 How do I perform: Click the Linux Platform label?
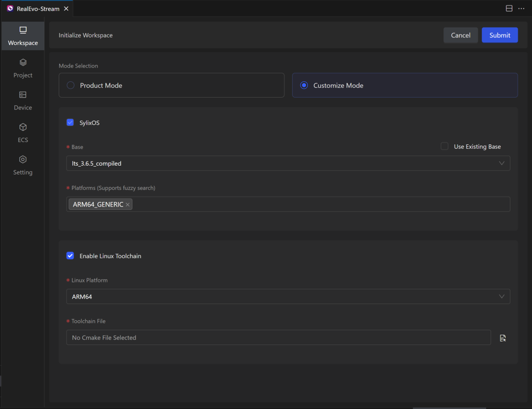pyautogui.click(x=90, y=280)
